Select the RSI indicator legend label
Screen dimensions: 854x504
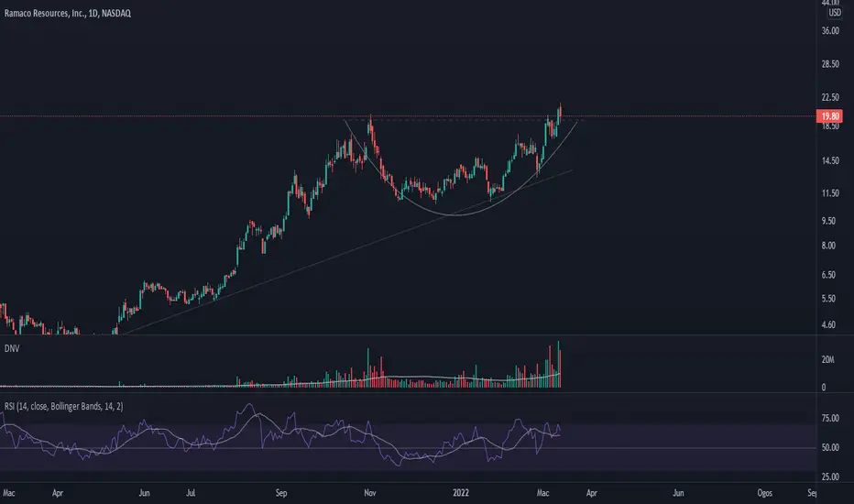pos(64,407)
